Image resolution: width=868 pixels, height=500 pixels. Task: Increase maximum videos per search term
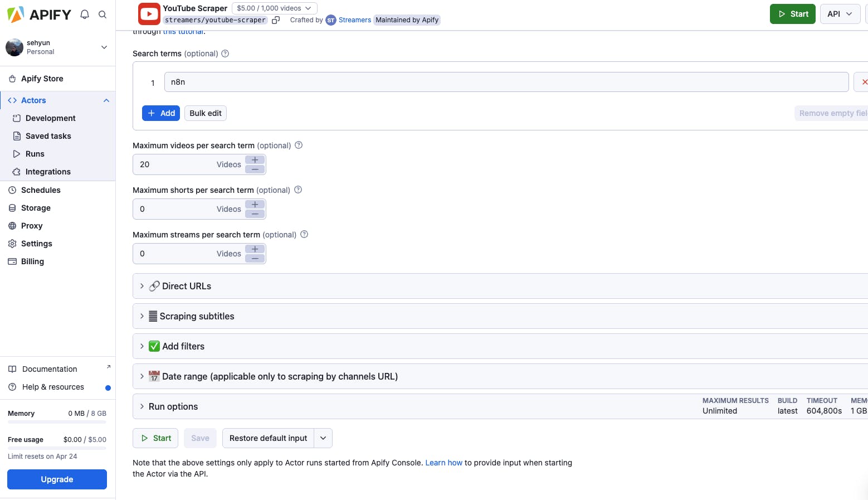[x=255, y=160]
